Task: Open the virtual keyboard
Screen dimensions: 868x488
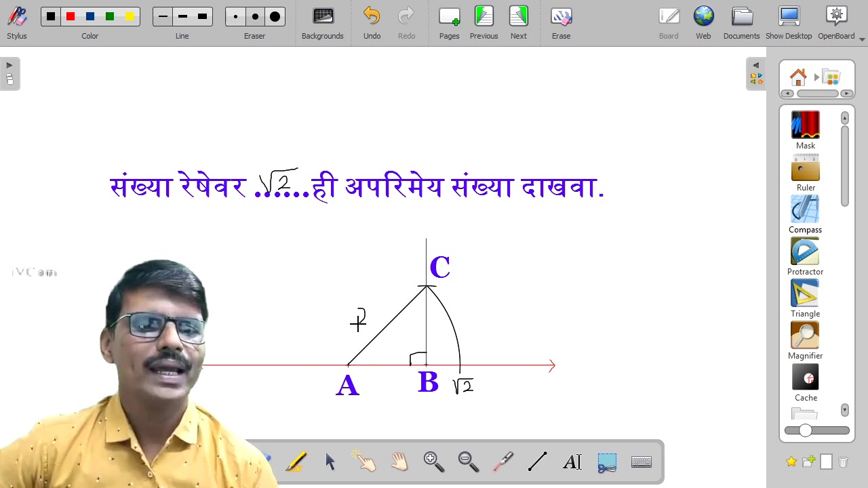Action: point(642,462)
